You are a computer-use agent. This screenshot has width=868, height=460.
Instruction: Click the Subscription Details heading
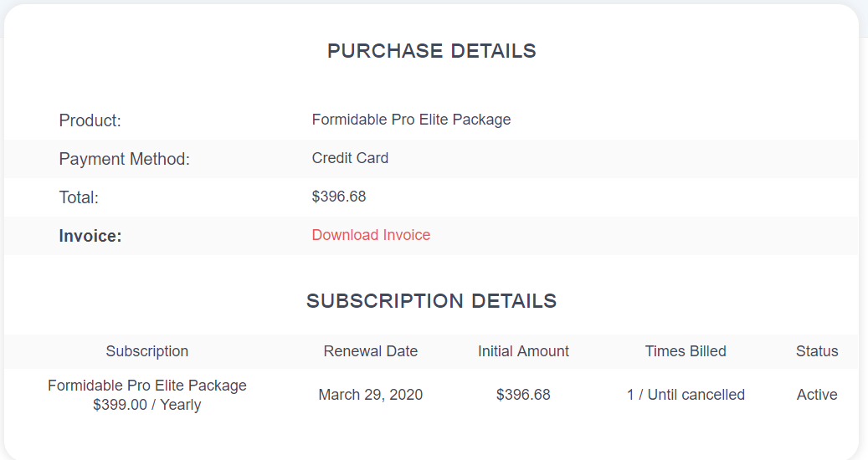pyautogui.click(x=431, y=301)
